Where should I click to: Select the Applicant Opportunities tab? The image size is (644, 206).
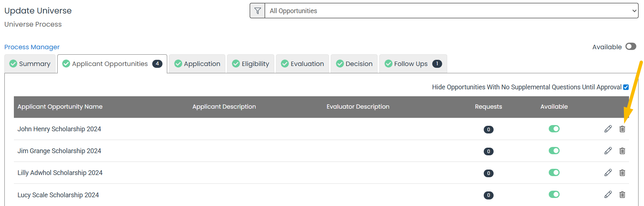click(x=112, y=64)
